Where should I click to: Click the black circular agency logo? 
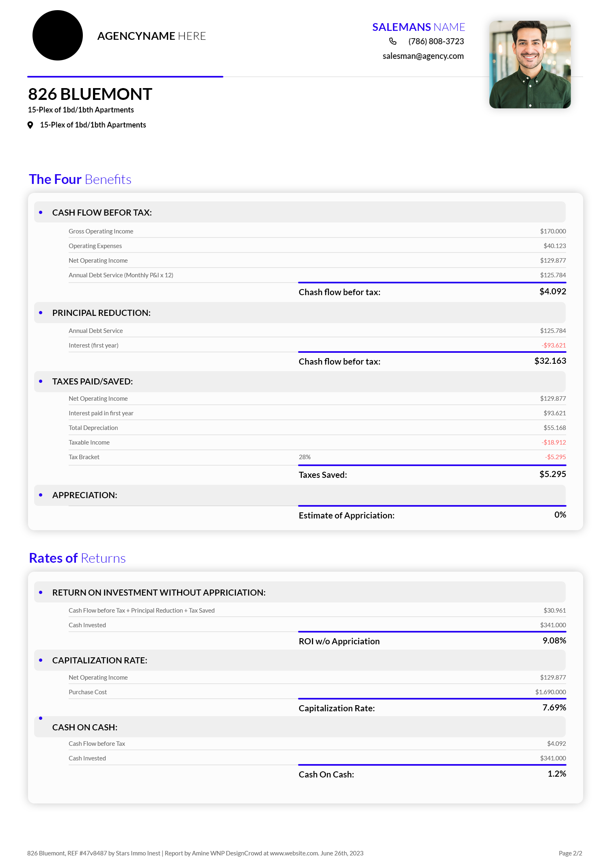[58, 36]
